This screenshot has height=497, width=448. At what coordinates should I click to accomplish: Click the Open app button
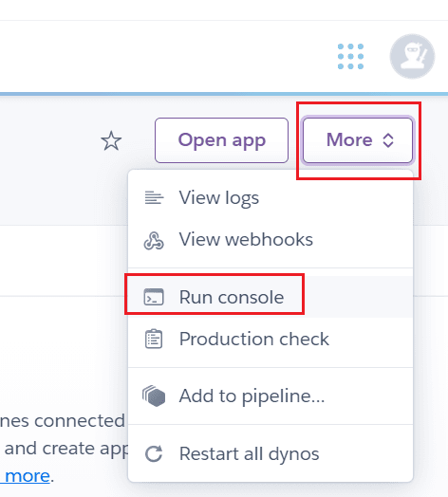click(x=221, y=140)
